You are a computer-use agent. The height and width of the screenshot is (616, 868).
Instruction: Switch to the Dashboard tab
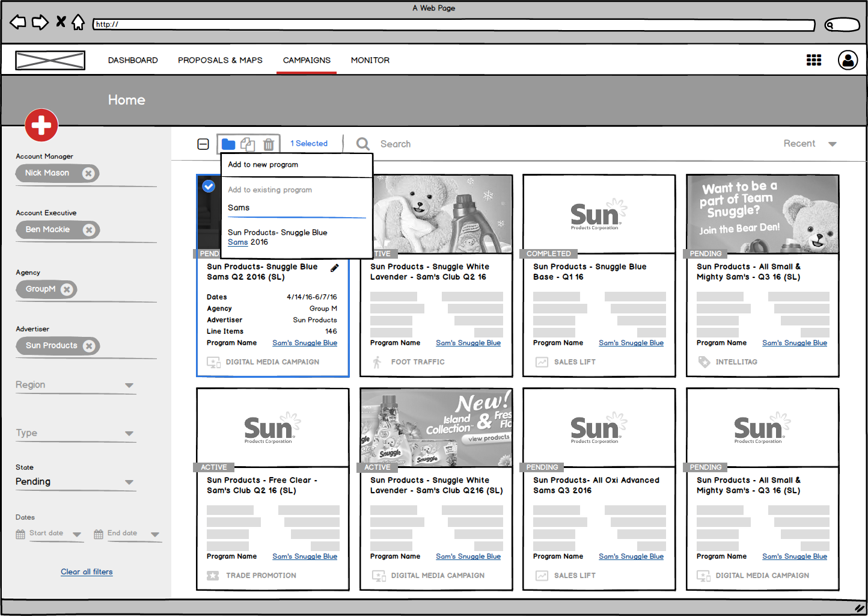pos(133,60)
